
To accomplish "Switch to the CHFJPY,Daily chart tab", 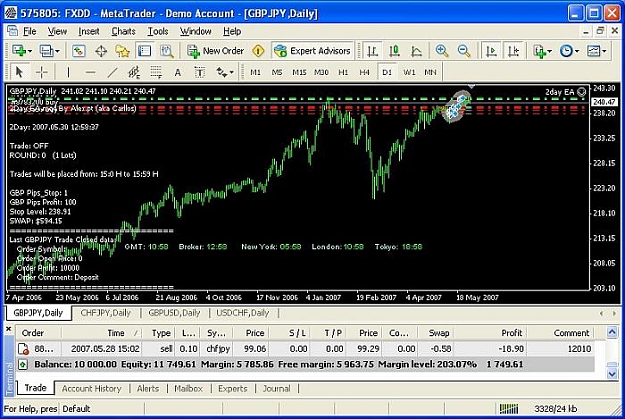I will click(x=106, y=313).
